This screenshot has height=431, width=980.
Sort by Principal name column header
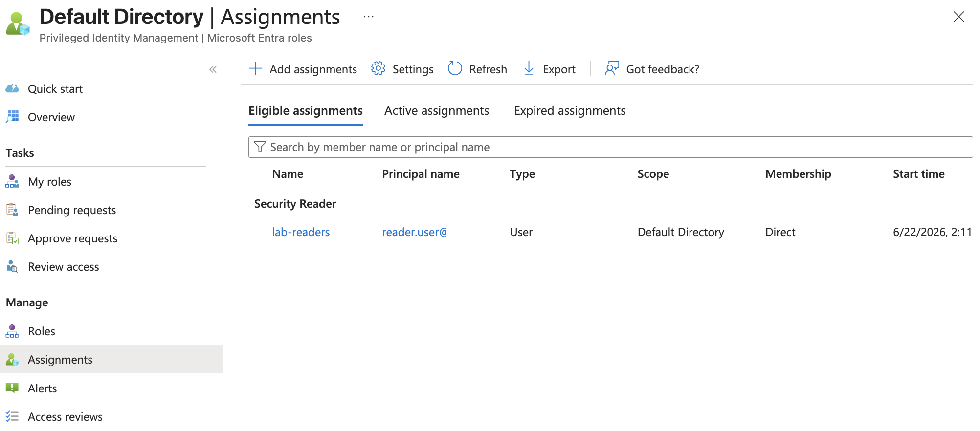point(421,174)
